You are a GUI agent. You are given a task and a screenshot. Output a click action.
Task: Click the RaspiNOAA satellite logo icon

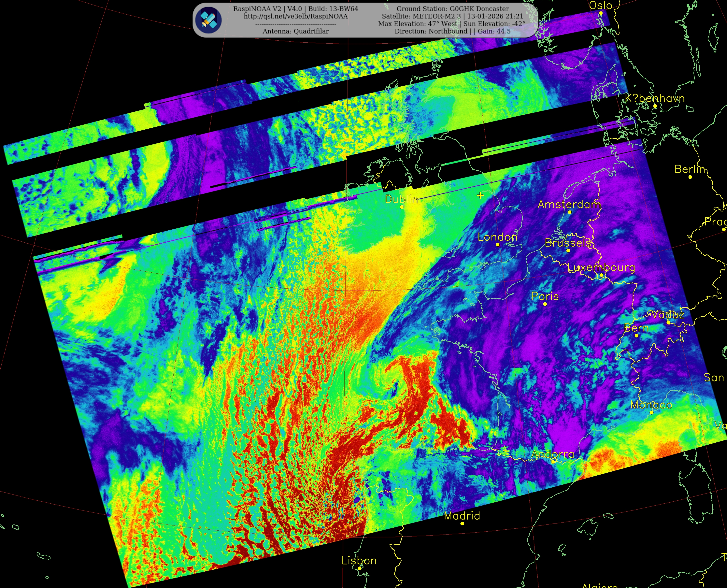[209, 20]
